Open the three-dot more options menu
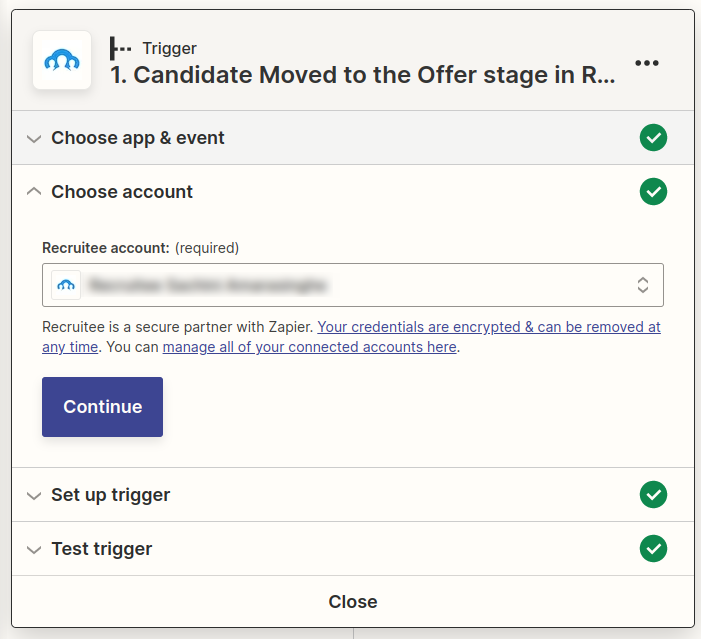The height and width of the screenshot is (639, 701). click(x=647, y=63)
